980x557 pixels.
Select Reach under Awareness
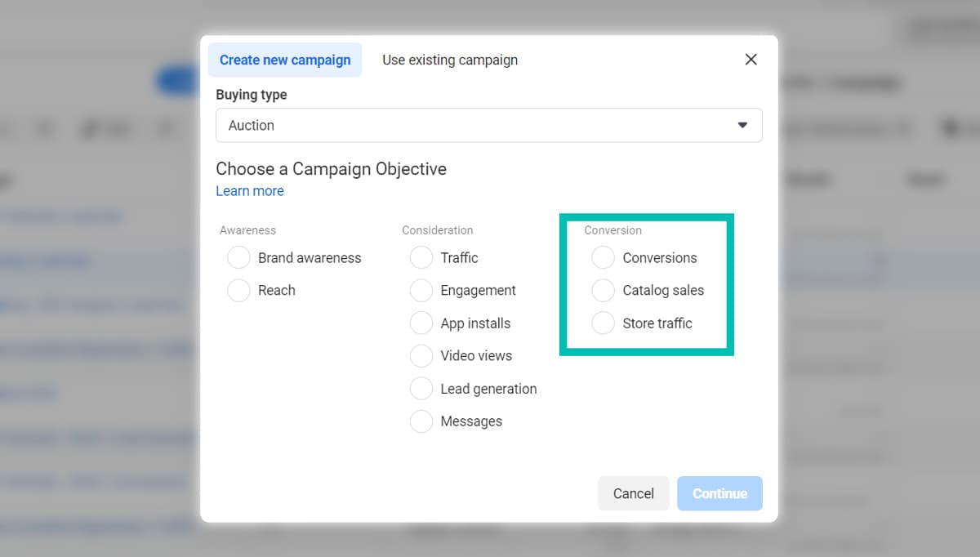point(238,290)
